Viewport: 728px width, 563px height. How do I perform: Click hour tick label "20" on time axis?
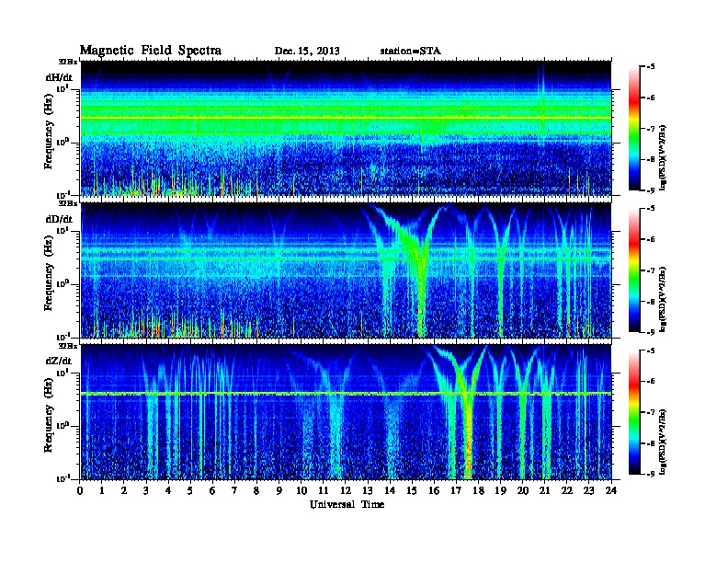(x=522, y=491)
